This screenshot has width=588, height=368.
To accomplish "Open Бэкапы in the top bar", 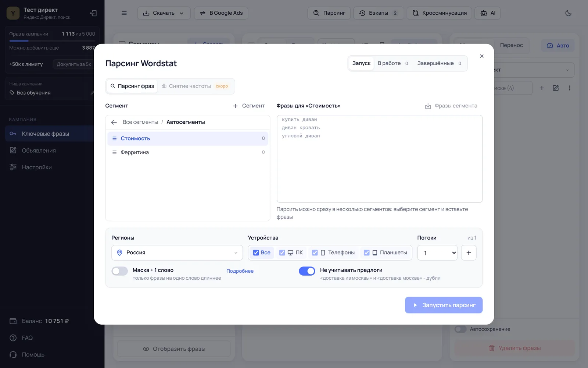I will [379, 13].
